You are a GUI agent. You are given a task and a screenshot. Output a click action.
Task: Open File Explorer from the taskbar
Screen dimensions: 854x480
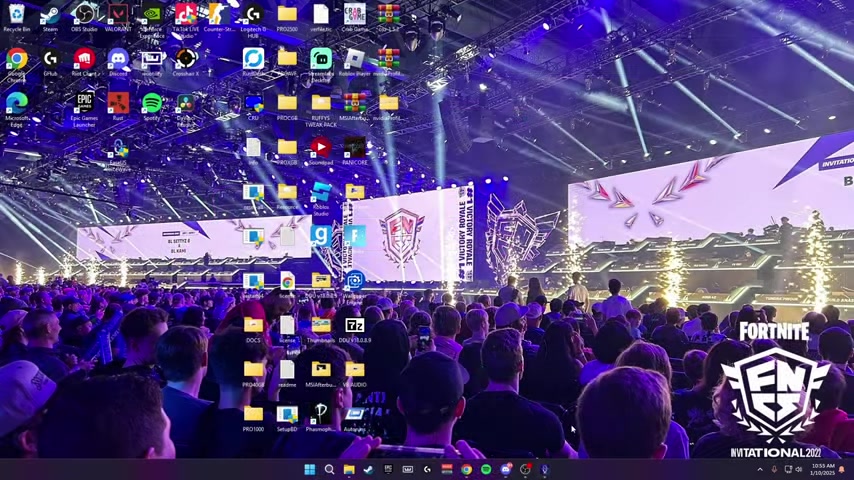tap(349, 469)
